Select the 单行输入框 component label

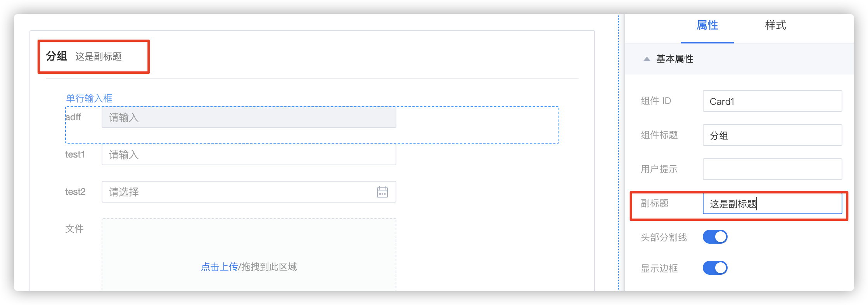pos(89,98)
